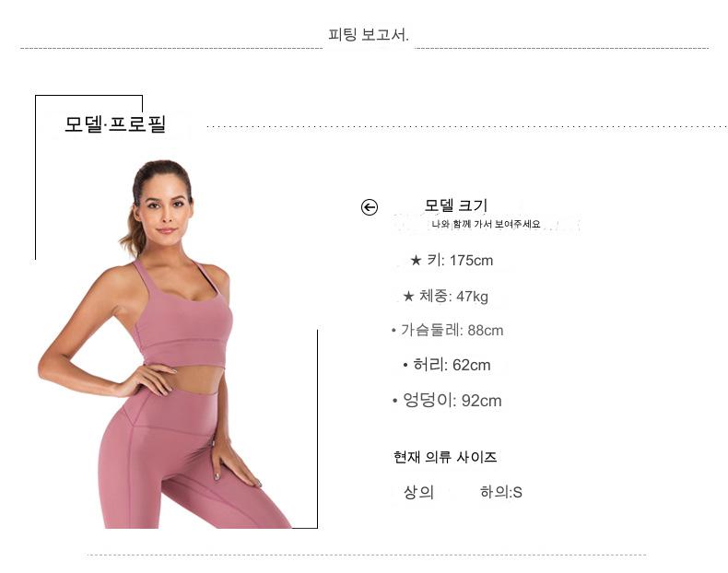Click the bullet before 엉덩이: 92cm

point(394,401)
